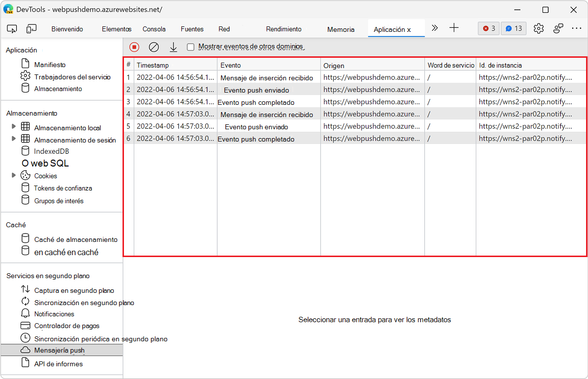This screenshot has height=379, width=588.
Task: Select row 5 Evento push enviado
Action: [x=355, y=126]
